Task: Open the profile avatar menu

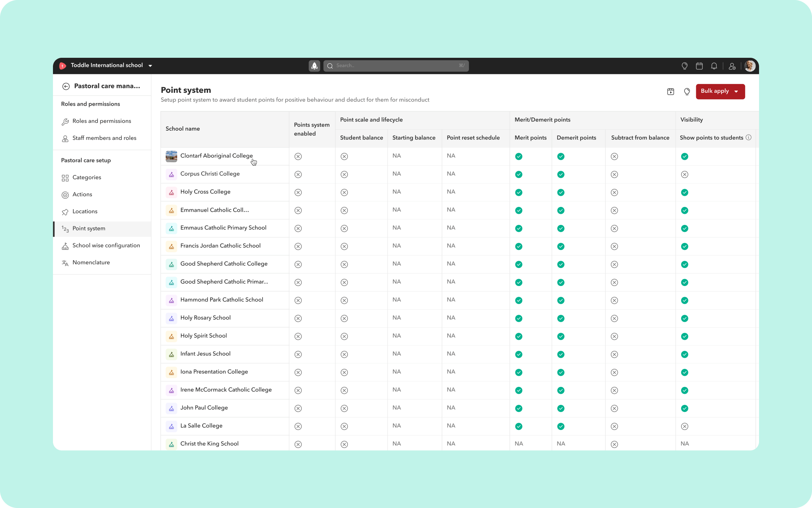Action: pos(750,66)
